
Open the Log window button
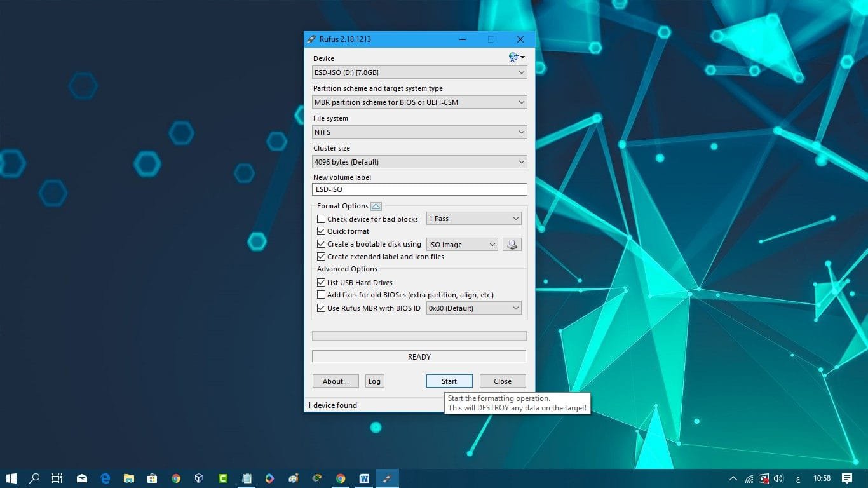tap(374, 381)
